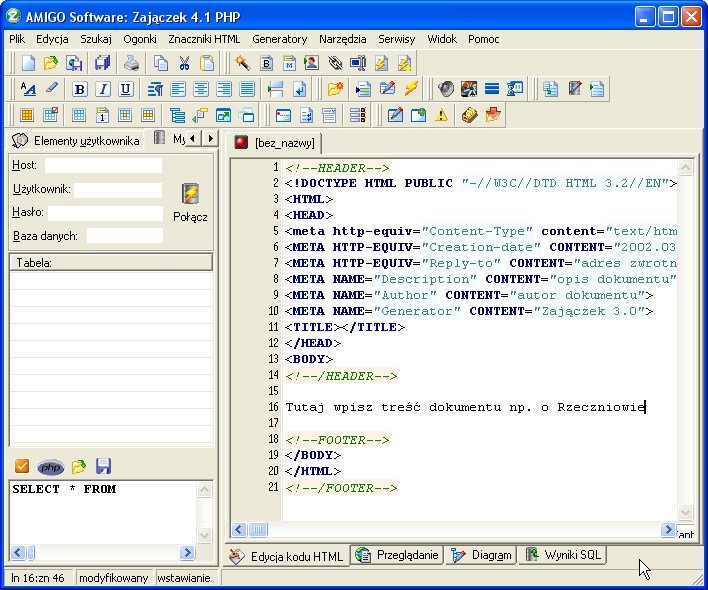Click in the Hasło input field
This screenshot has width=708, height=590.
pyautogui.click(x=105, y=214)
